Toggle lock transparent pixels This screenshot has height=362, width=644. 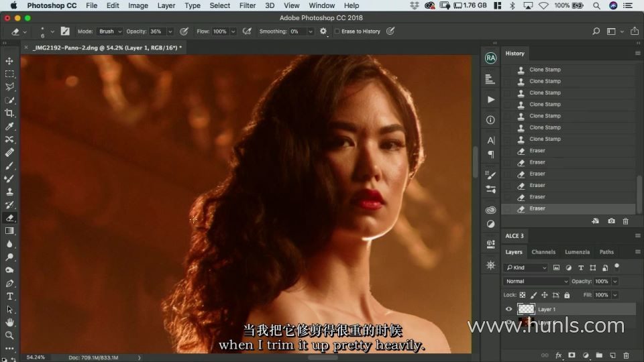[523, 295]
